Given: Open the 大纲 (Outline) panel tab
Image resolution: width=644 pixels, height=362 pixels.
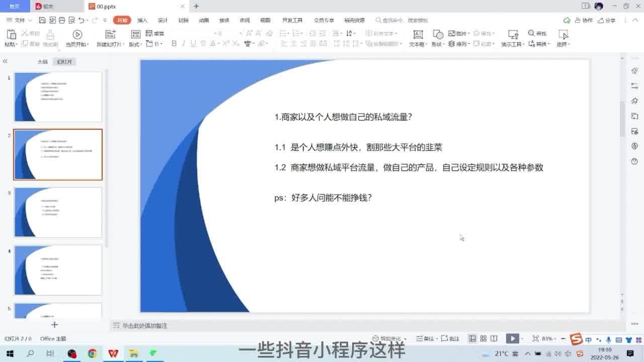Looking at the screenshot, I should point(42,62).
